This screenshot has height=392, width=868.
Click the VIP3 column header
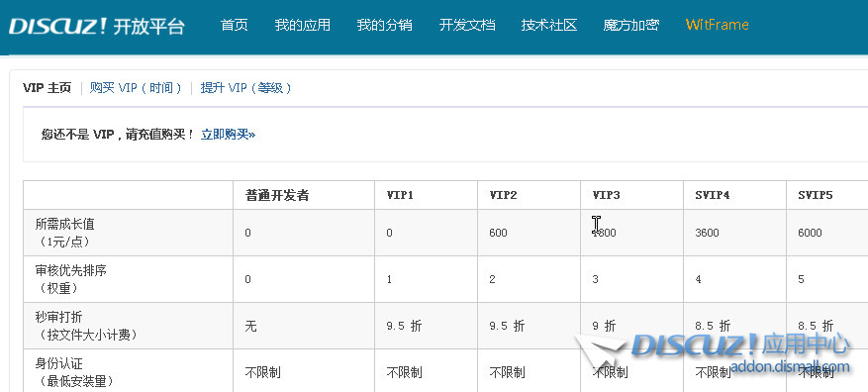606,195
